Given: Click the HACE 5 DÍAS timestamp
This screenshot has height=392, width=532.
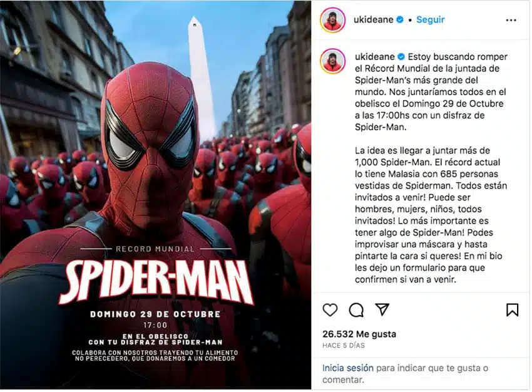Looking at the screenshot, I should coord(344,346).
